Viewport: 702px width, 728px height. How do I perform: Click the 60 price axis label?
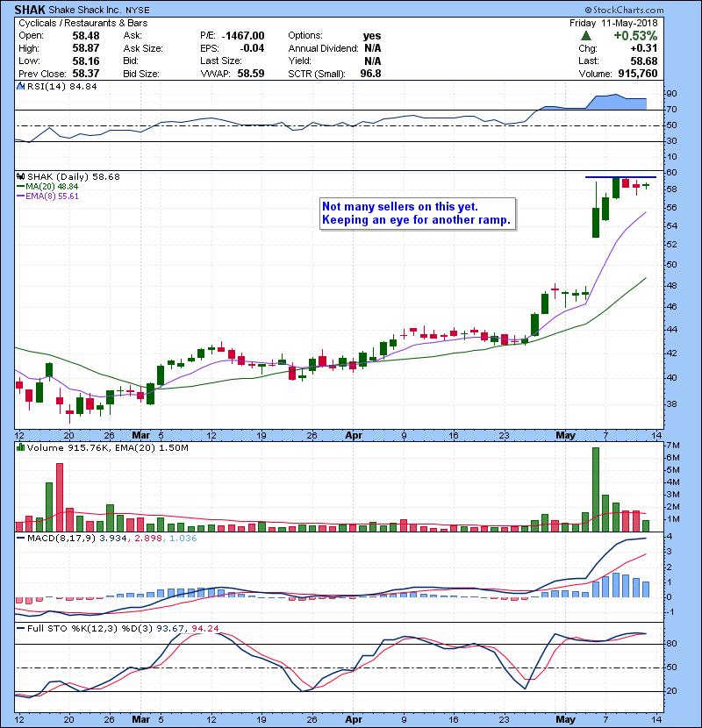click(672, 173)
